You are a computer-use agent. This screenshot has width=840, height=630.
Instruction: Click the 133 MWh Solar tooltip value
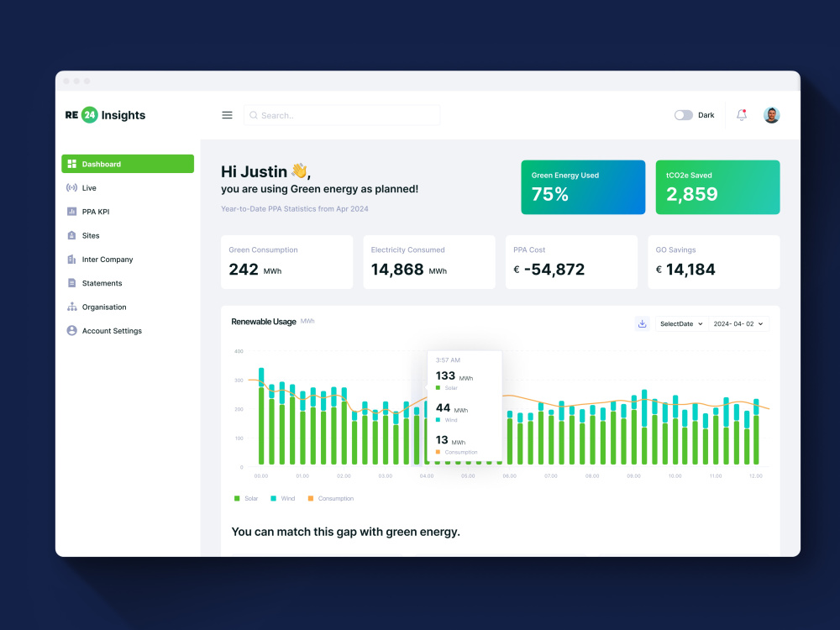[454, 376]
